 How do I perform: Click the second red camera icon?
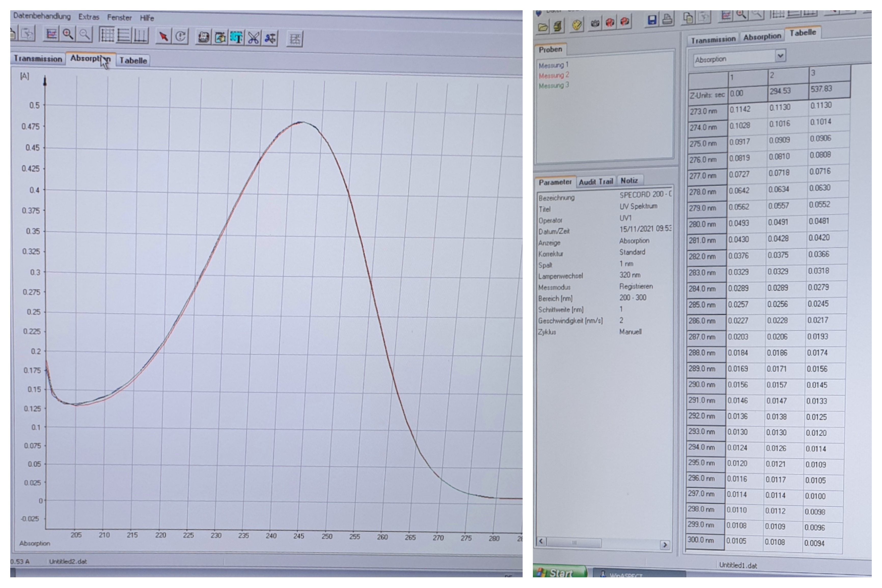coord(625,22)
